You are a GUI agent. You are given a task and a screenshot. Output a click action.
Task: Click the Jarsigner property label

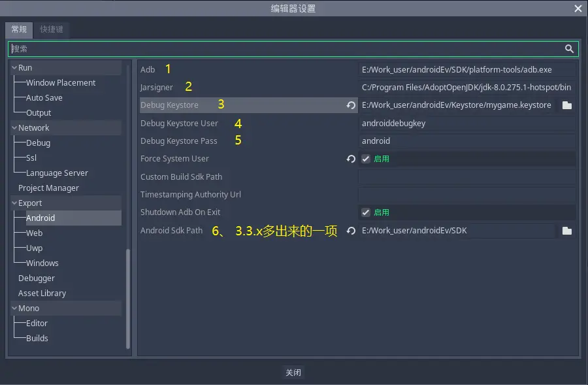[x=157, y=88]
